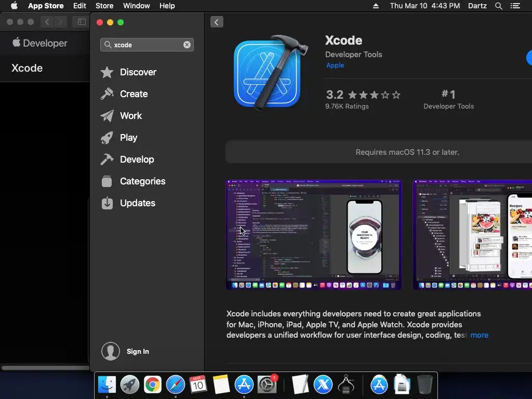Open Discover section with star icon
The height and width of the screenshot is (399, 532).
coord(129,72)
